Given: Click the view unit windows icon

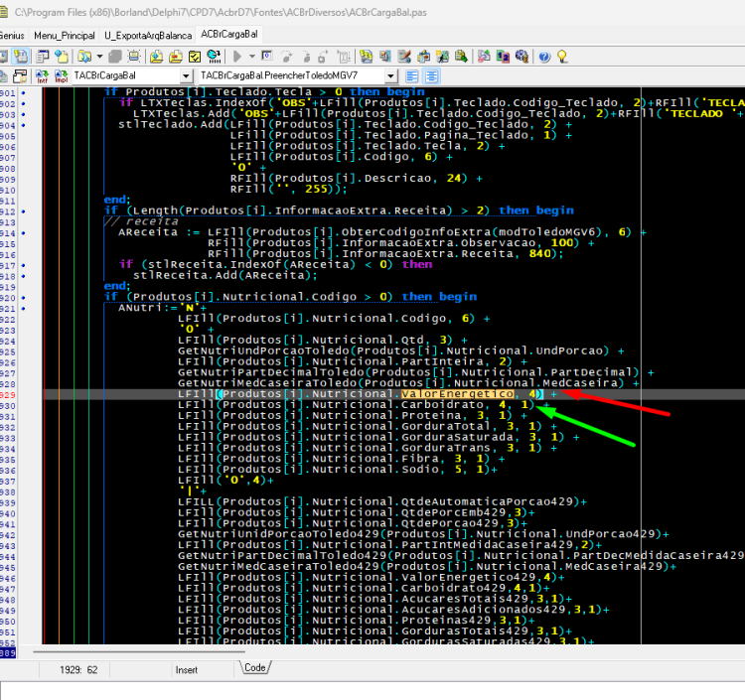Looking at the screenshot, I should tap(43, 57).
